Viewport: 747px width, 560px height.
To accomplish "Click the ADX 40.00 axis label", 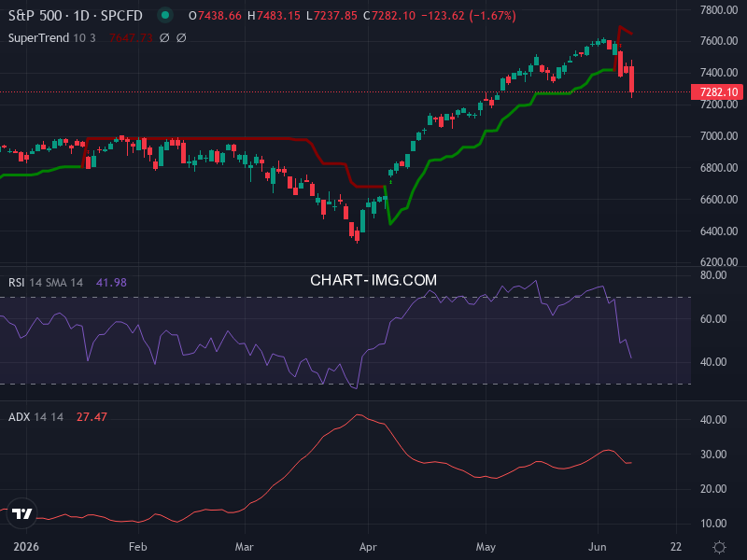I will click(x=713, y=420).
